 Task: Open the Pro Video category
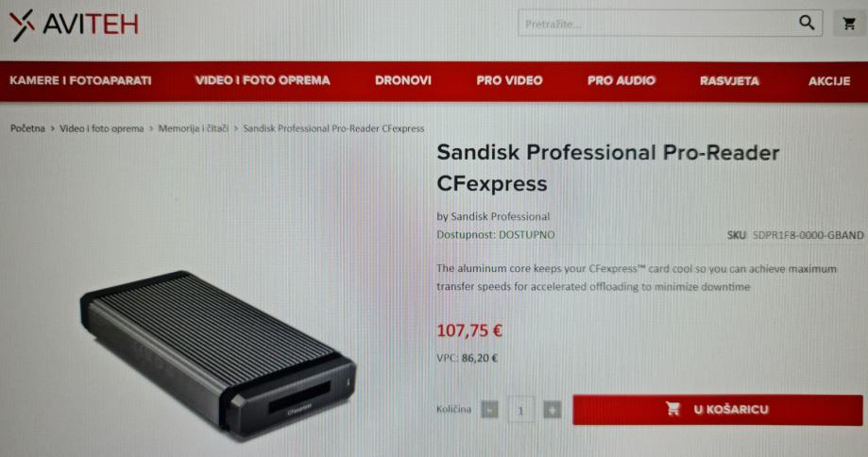(509, 81)
